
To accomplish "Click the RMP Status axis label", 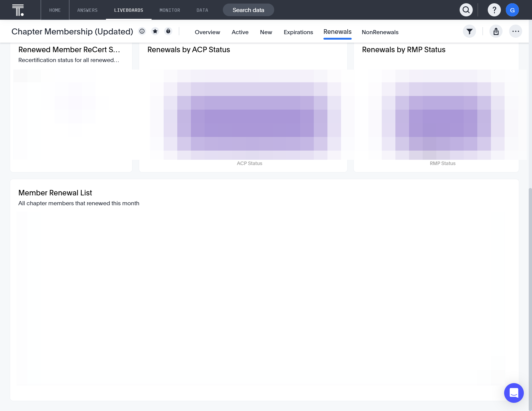I will click(442, 163).
